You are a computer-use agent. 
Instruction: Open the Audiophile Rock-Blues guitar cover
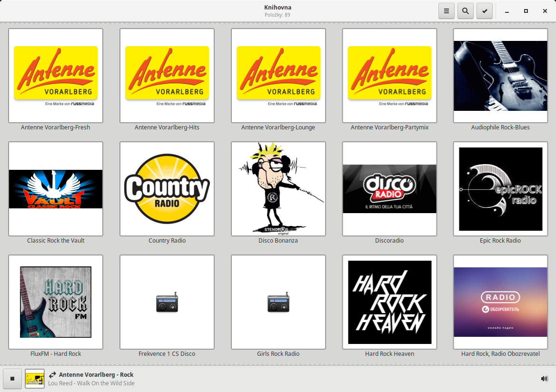500,76
